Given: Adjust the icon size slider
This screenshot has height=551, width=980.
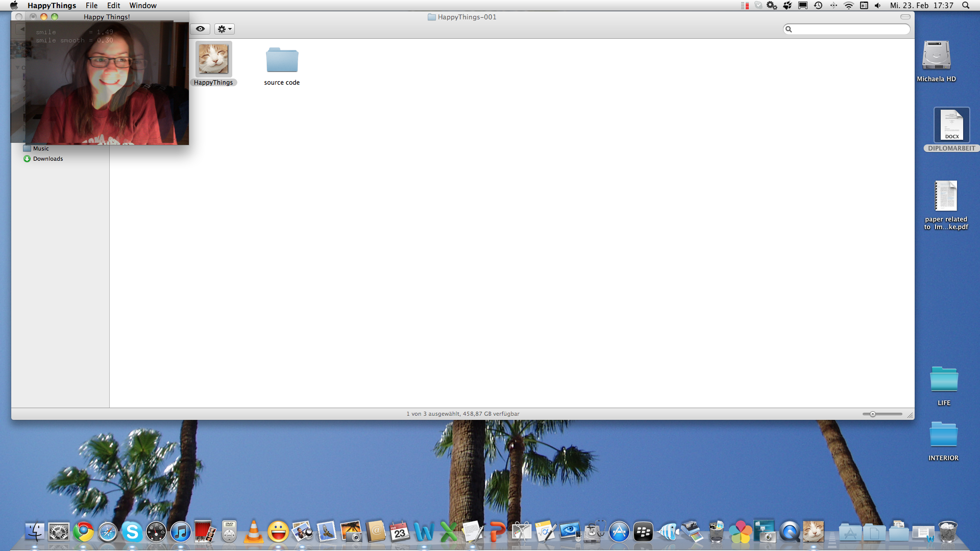Looking at the screenshot, I should [873, 414].
